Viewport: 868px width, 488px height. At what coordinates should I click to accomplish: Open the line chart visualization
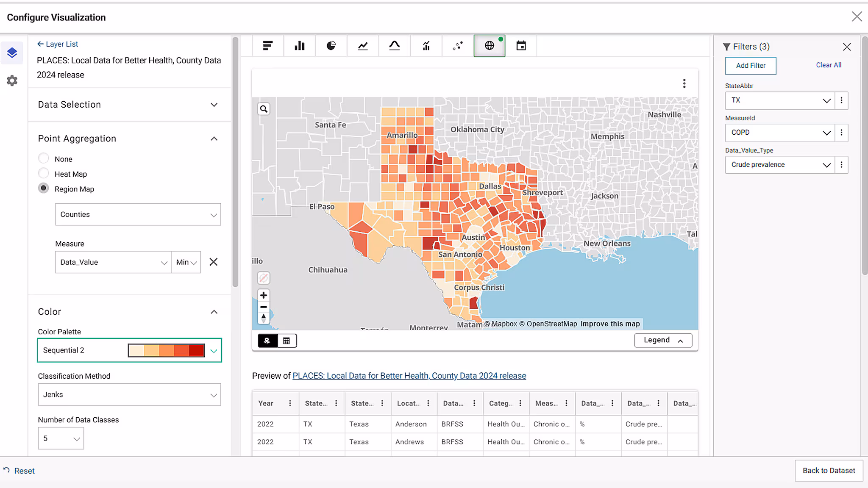coord(363,46)
